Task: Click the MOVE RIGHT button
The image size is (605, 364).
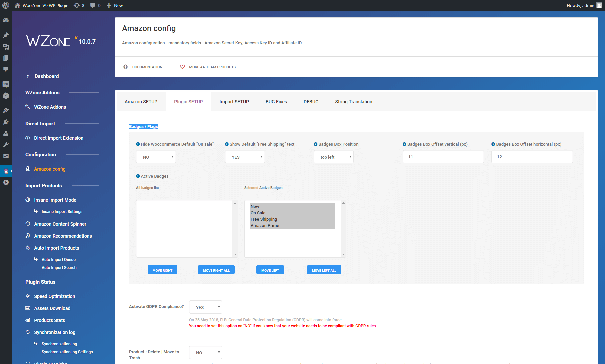Action: 162,270
